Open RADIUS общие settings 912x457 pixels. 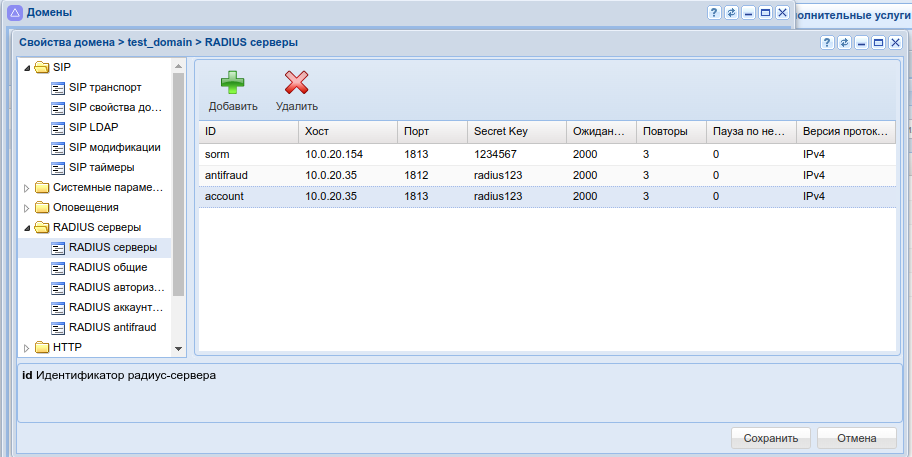(x=108, y=267)
